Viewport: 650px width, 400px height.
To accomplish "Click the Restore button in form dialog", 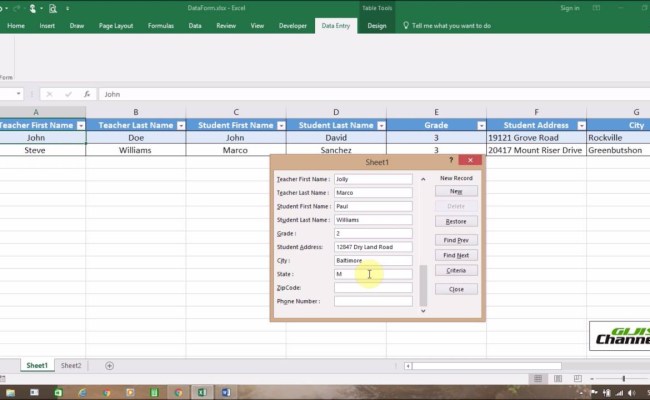I will pyautogui.click(x=456, y=221).
